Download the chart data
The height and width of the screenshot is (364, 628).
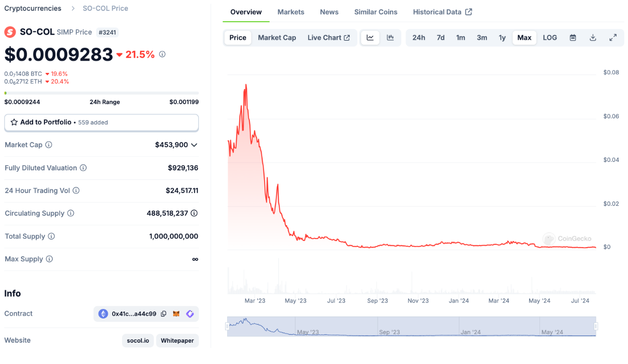coord(593,38)
